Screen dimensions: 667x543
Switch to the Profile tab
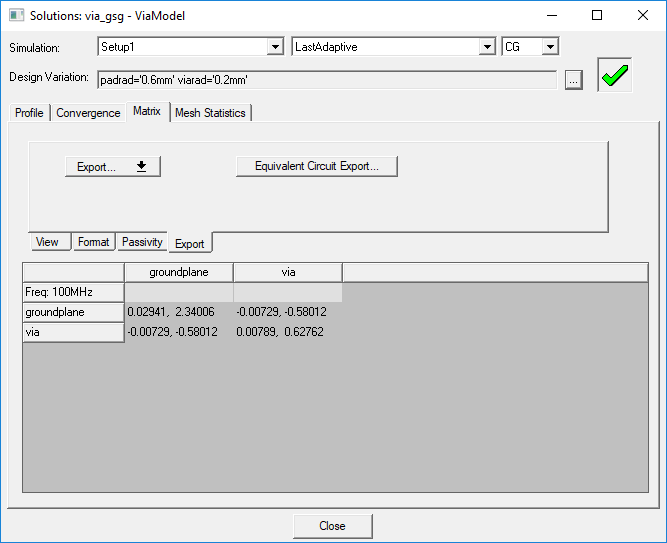pyautogui.click(x=29, y=113)
